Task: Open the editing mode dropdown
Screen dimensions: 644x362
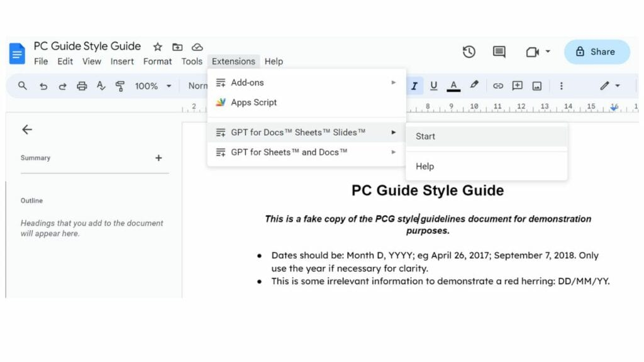Action: click(607, 85)
